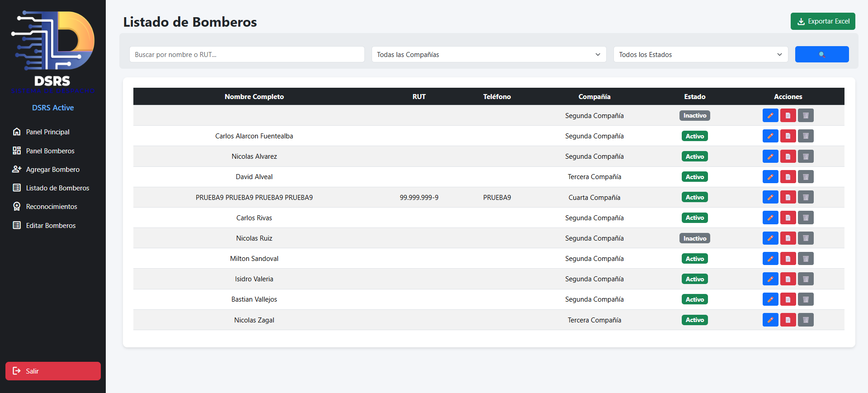Expand the Todos los Estados dropdown
The height and width of the screenshot is (393, 868).
(700, 54)
